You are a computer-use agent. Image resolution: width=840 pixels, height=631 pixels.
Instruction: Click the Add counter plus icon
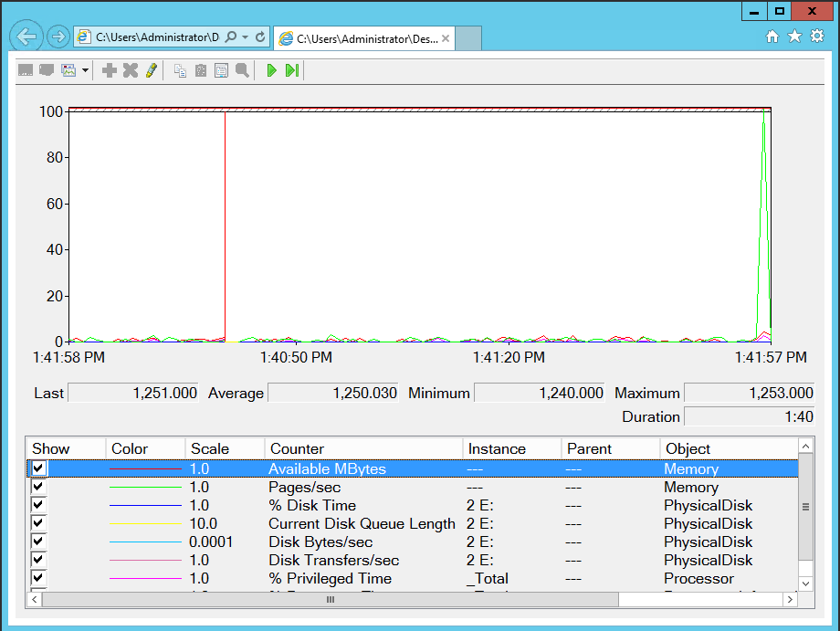pyautogui.click(x=110, y=70)
